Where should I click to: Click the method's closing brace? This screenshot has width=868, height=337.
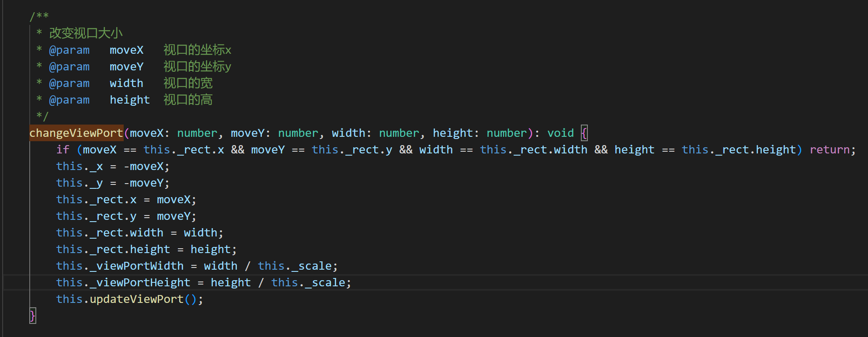[x=32, y=316]
